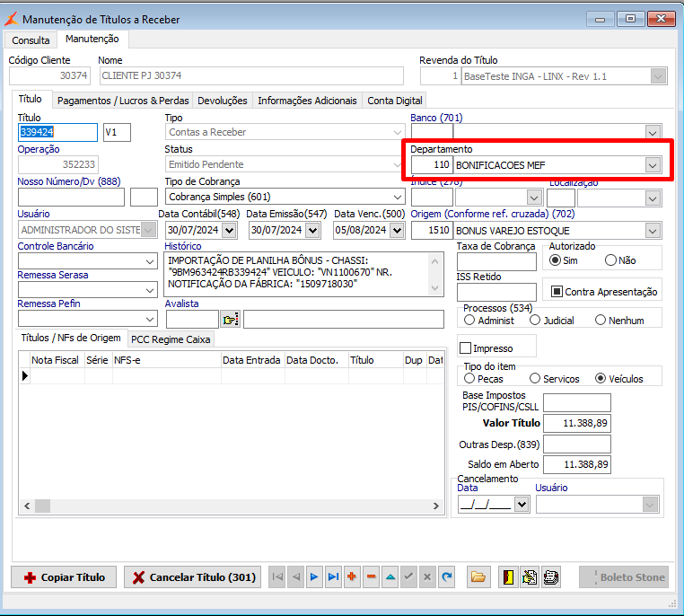Click ISS Retido input field
The image size is (684, 616).
[x=496, y=292]
